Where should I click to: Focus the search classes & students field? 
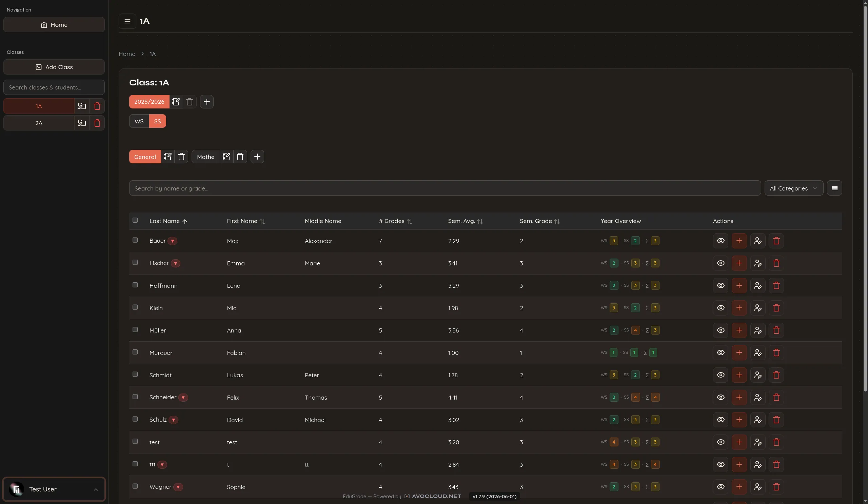(54, 87)
